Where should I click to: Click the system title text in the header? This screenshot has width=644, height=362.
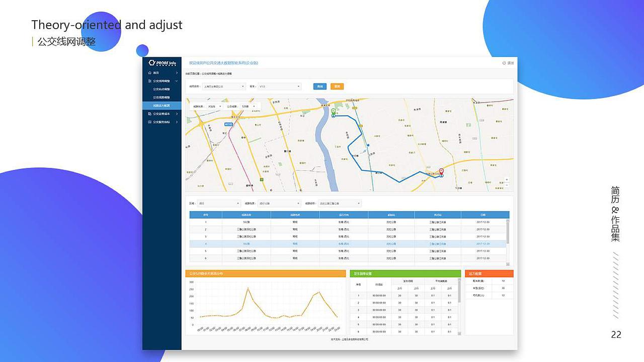click(x=223, y=63)
